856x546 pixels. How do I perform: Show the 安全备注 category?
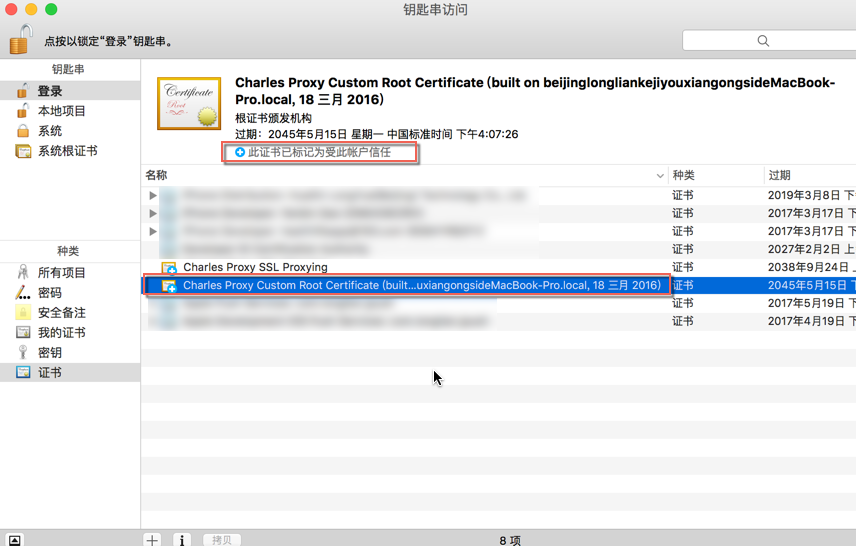point(70,313)
